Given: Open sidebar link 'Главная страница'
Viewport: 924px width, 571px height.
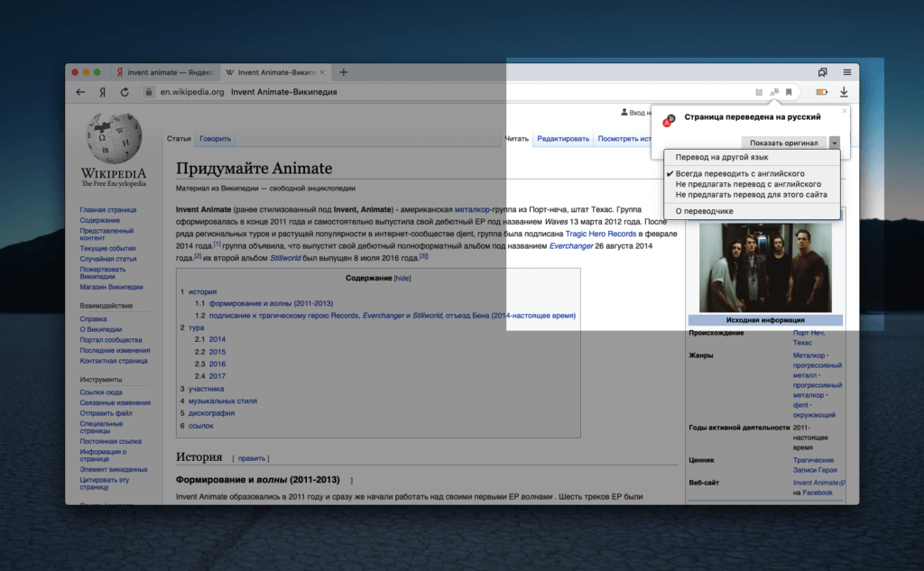Looking at the screenshot, I should point(108,210).
